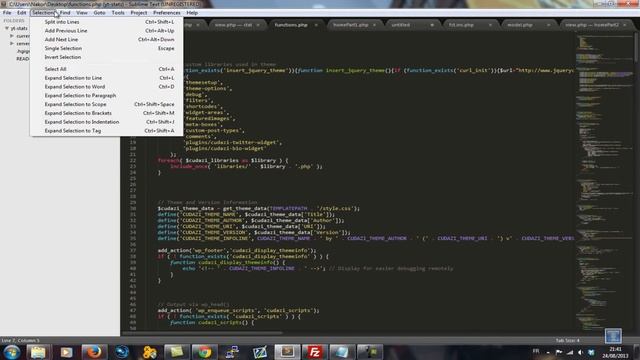Click the FR language indicator in the tray
Image resolution: width=640 pixels, height=360 pixels.
click(x=536, y=351)
